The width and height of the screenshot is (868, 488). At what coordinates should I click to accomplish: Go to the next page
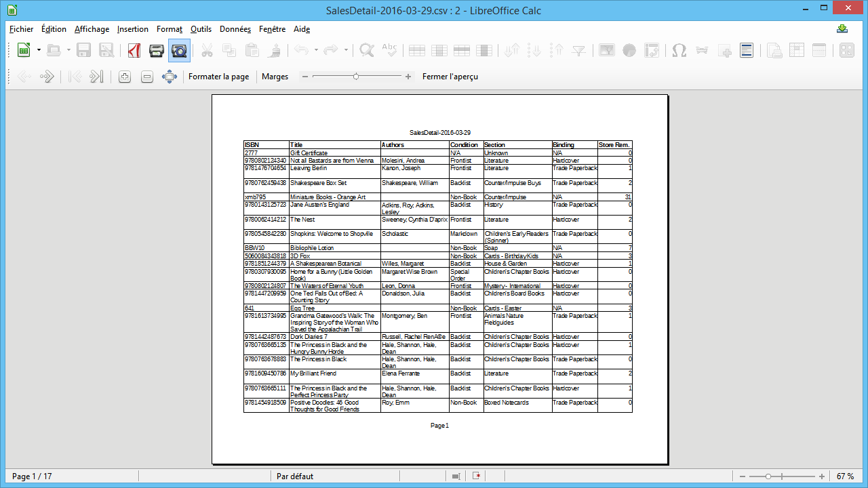47,77
